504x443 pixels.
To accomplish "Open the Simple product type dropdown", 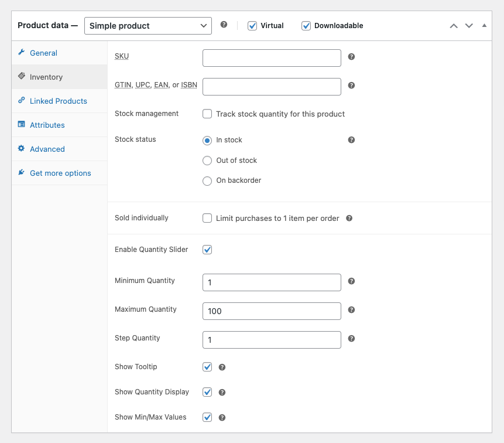I will point(148,26).
